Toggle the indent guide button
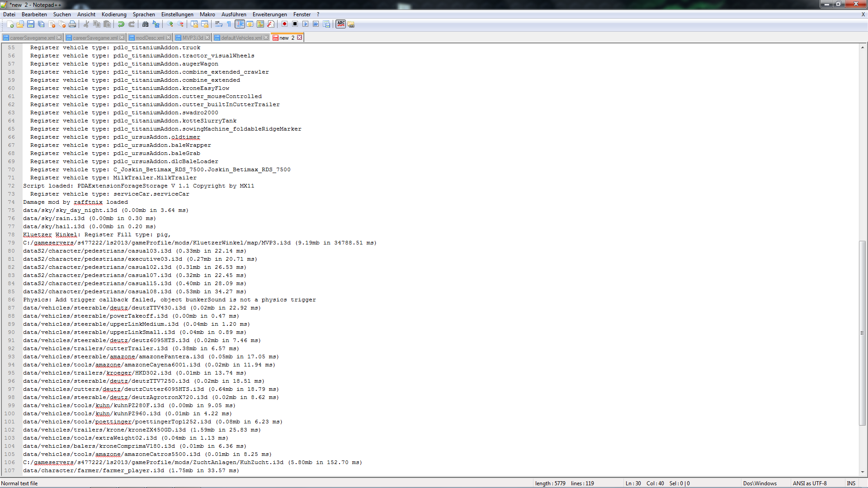 click(x=240, y=24)
